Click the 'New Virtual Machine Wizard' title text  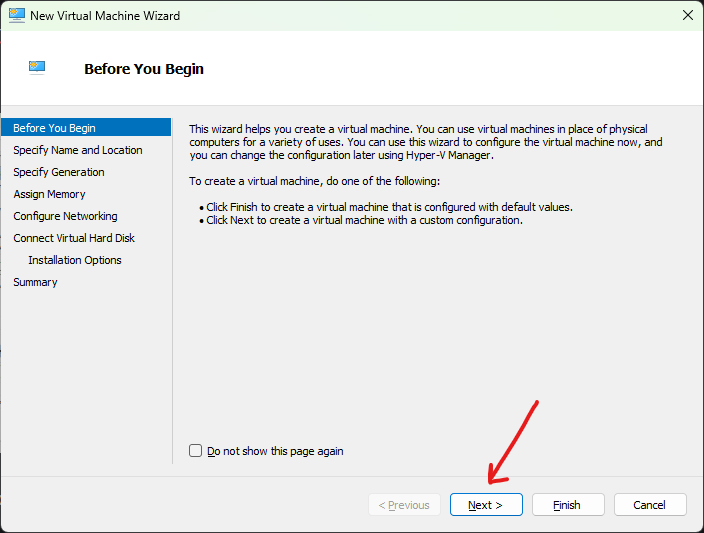click(105, 16)
